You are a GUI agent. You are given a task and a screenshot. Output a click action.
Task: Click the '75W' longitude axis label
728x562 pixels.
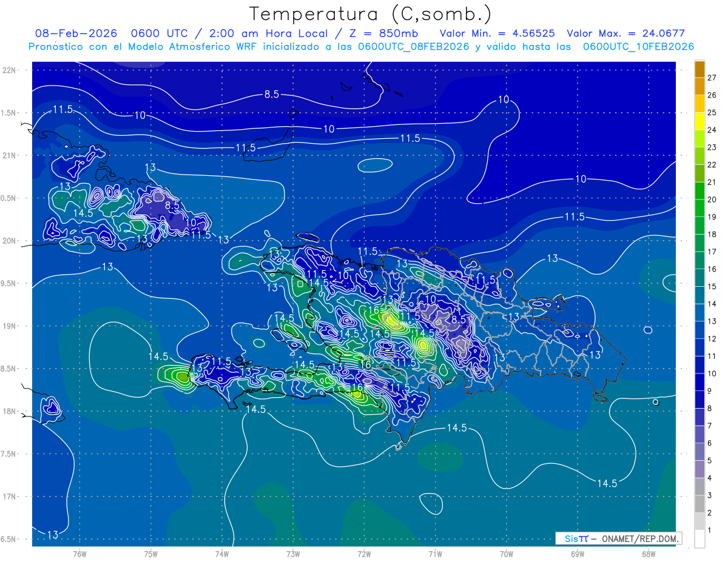tap(151, 554)
